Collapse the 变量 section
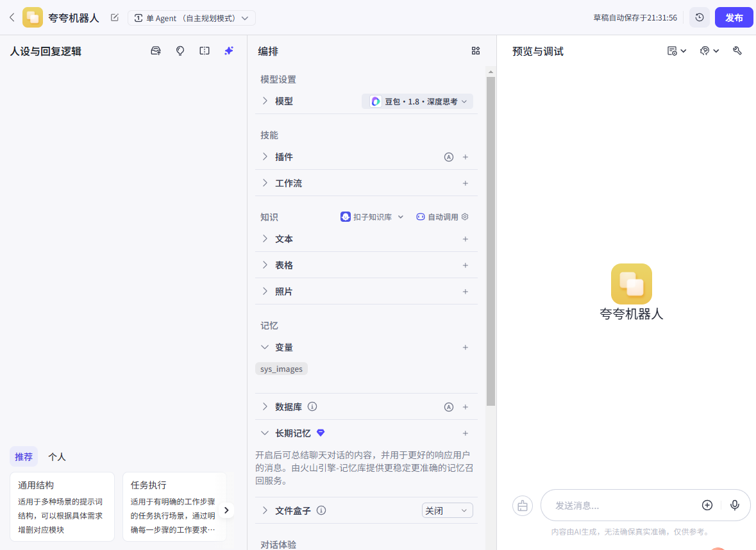 point(264,347)
